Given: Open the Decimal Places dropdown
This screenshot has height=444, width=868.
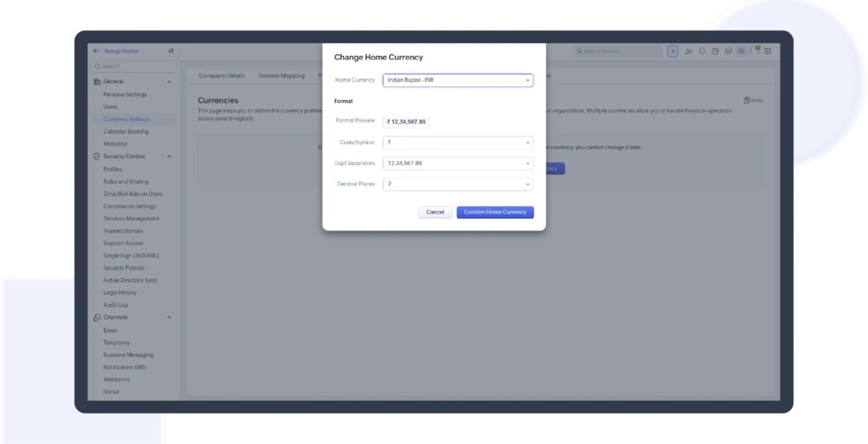Looking at the screenshot, I should [x=458, y=184].
